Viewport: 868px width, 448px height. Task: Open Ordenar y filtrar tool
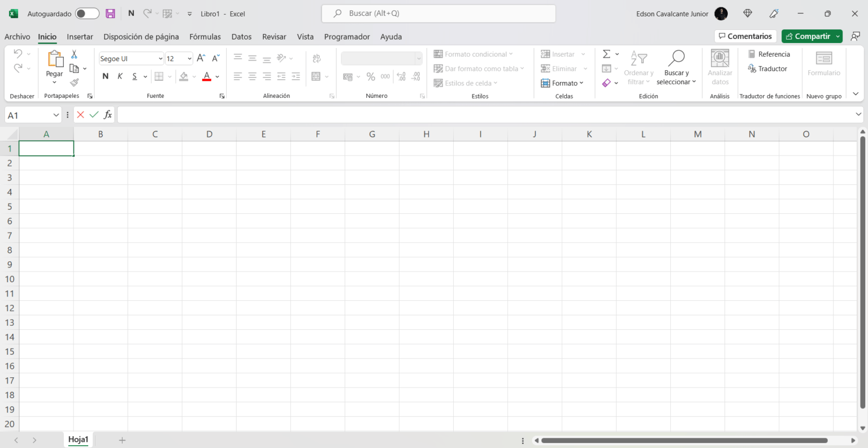tap(639, 67)
